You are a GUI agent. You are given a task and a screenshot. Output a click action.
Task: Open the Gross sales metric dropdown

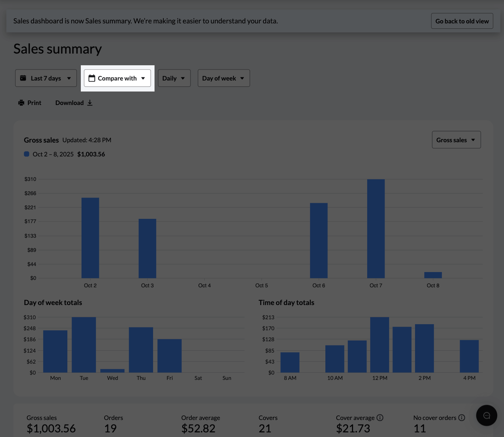click(456, 140)
